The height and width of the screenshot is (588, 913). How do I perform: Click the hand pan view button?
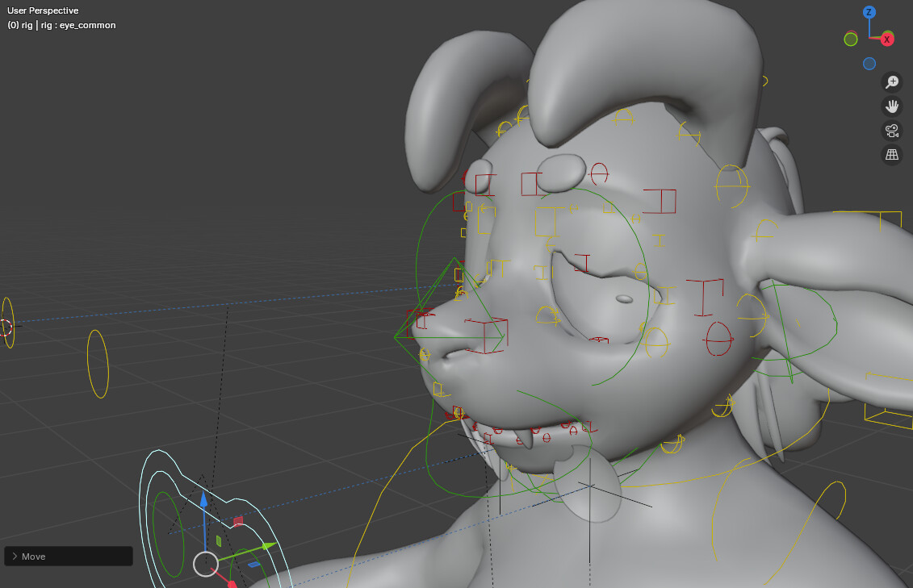tap(892, 106)
